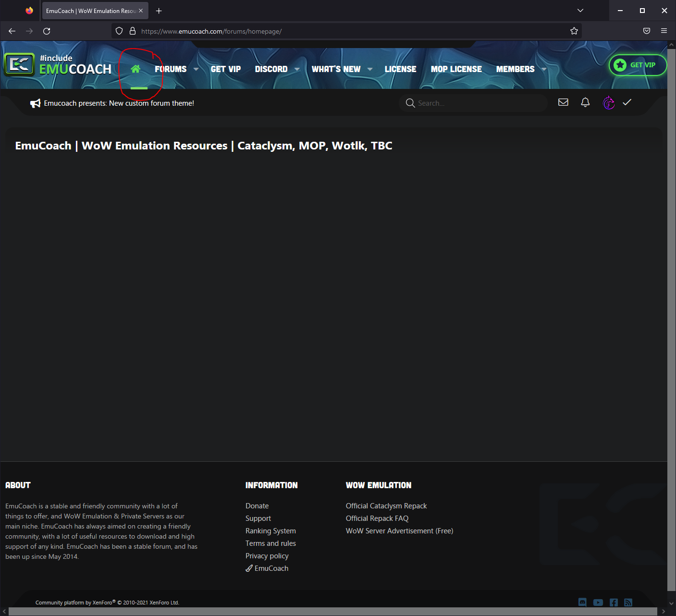Click the green home icon in navigation

(135, 69)
